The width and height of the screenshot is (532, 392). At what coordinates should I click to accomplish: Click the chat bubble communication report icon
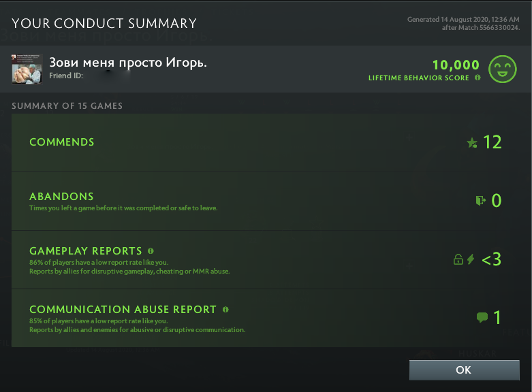(x=482, y=317)
